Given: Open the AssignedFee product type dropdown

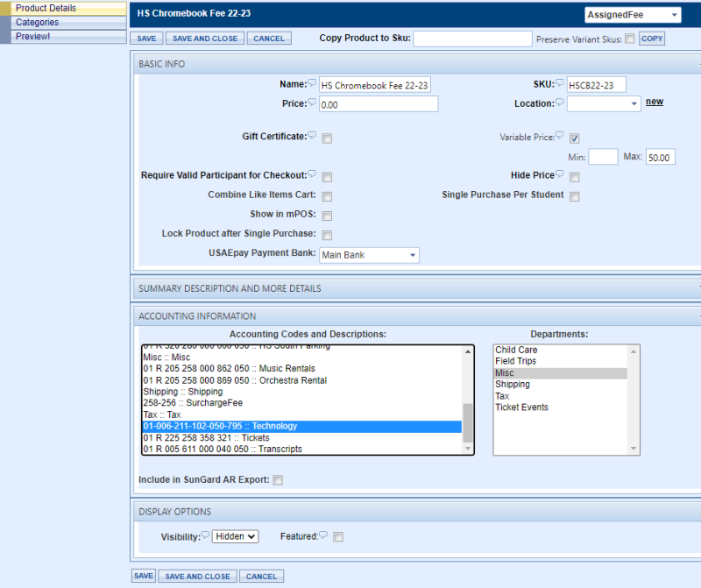Looking at the screenshot, I should (633, 15).
